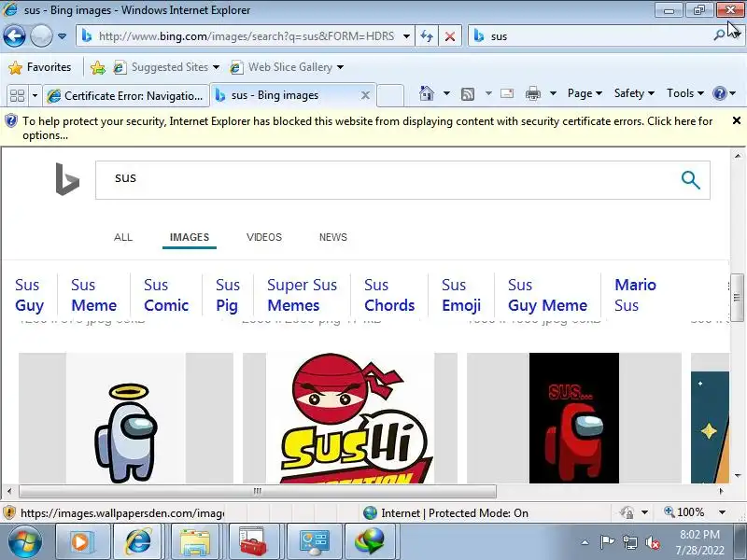Open the Favorites star button

point(40,67)
